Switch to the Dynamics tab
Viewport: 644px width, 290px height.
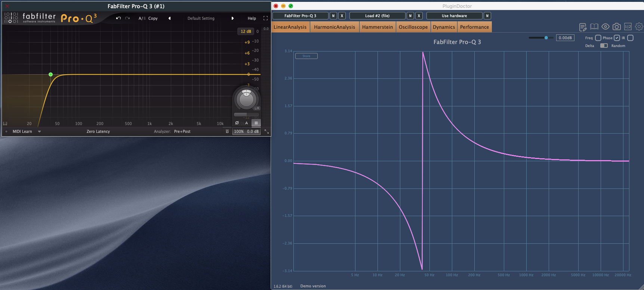click(x=444, y=27)
